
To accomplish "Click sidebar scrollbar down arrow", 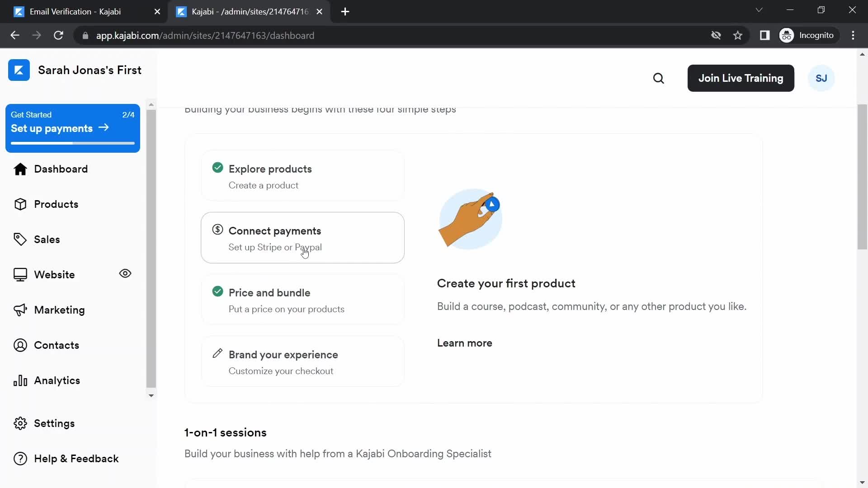I will 151,395.
